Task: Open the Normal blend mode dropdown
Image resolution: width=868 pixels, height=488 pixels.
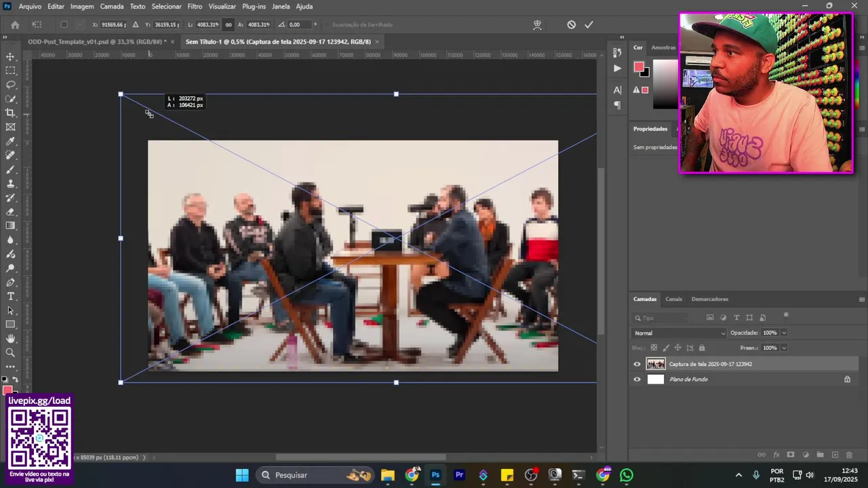Action: pos(679,333)
